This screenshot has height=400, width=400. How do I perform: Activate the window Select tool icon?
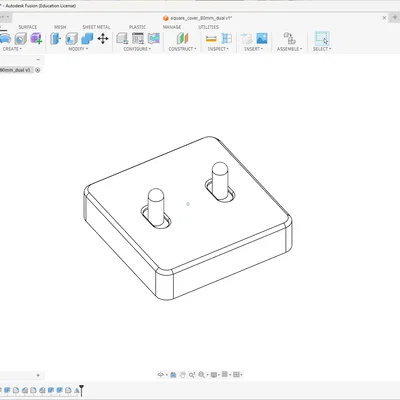click(x=322, y=39)
